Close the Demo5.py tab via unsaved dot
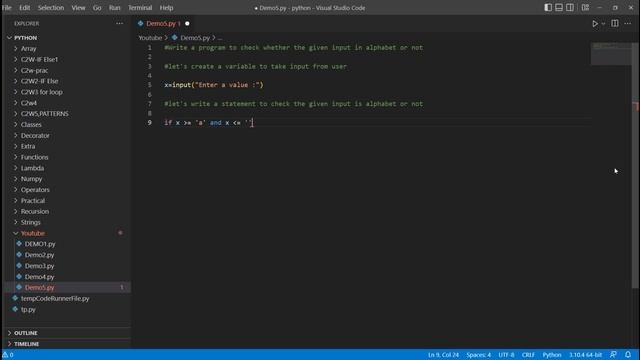Screen dimensions: 640x360 click(187, 24)
